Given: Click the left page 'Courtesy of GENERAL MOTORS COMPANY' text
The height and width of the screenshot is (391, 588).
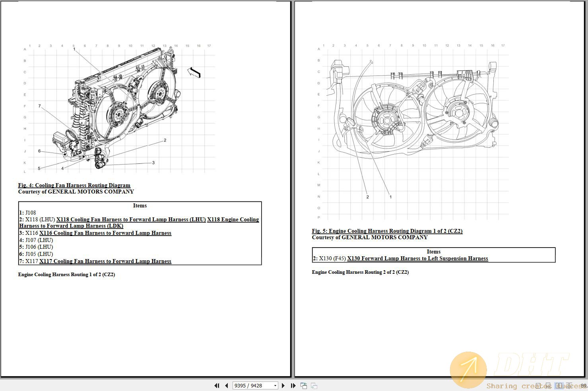Looking at the screenshot, I should pos(76,192).
